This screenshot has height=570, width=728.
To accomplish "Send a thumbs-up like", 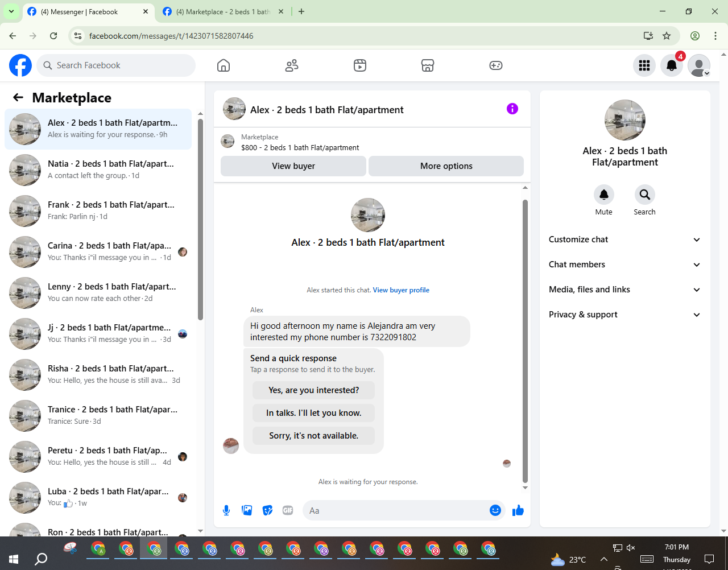I will pos(518,510).
